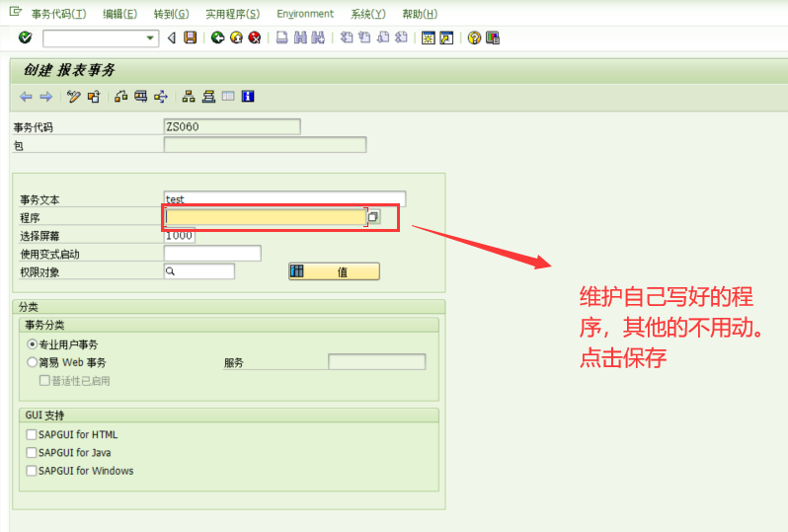Click the Save floppy disk icon
The height and width of the screenshot is (532, 788).
[x=190, y=38]
